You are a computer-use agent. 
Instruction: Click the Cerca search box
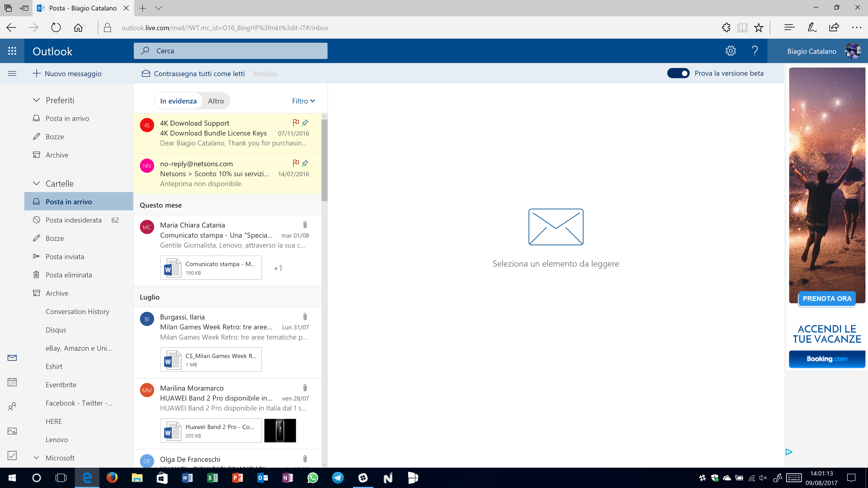[231, 51]
